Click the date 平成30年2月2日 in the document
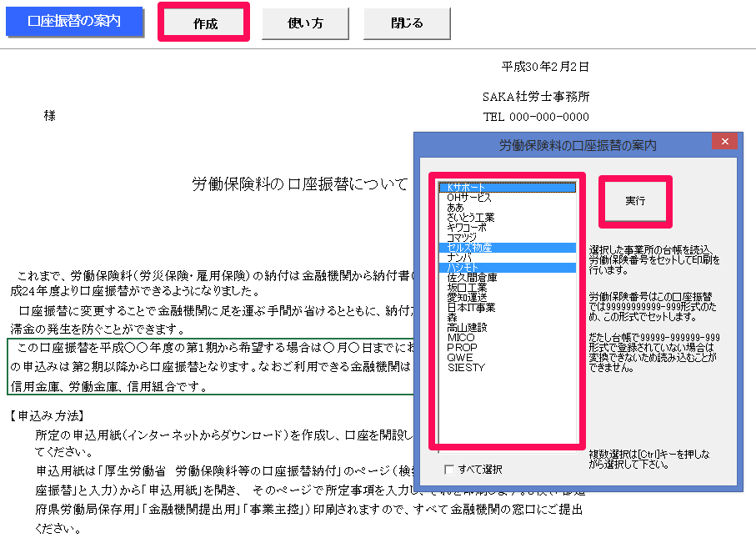The width and height of the screenshot is (756, 543). (545, 67)
